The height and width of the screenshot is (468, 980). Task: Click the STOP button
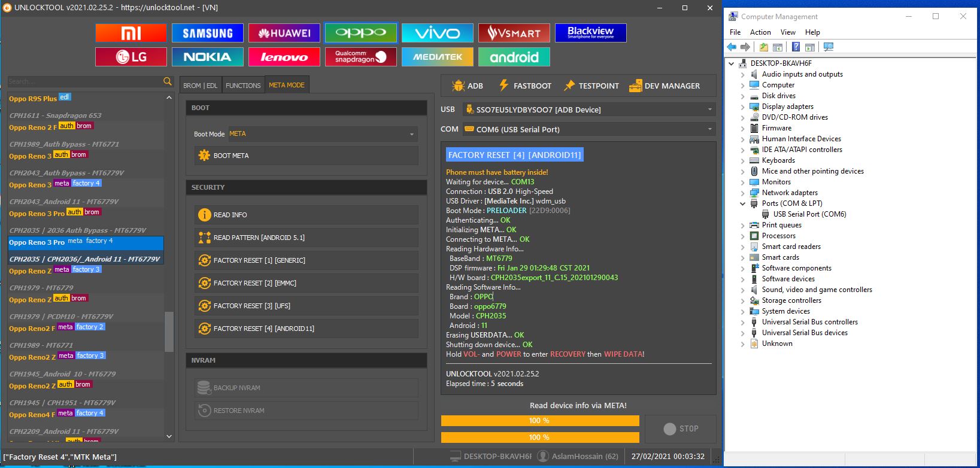tap(681, 429)
